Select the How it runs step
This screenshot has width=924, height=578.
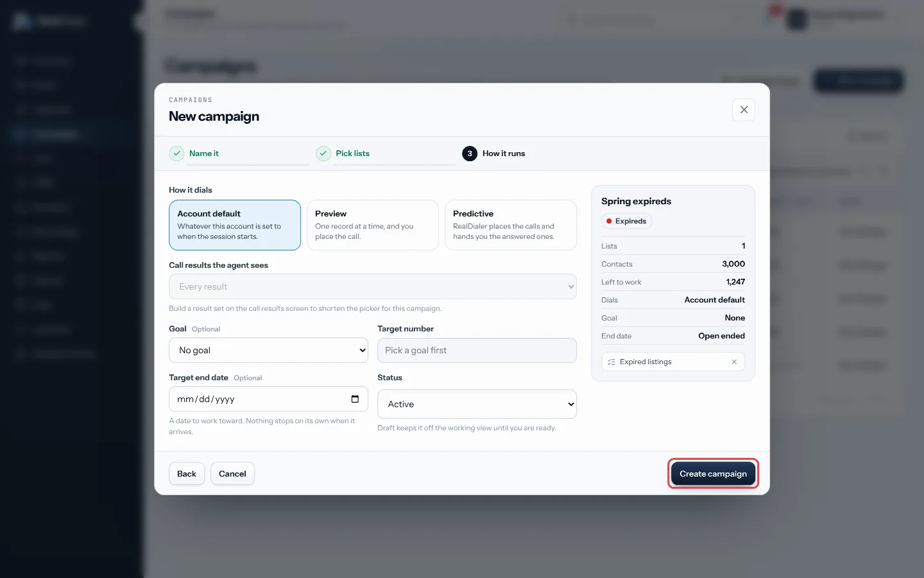point(493,153)
